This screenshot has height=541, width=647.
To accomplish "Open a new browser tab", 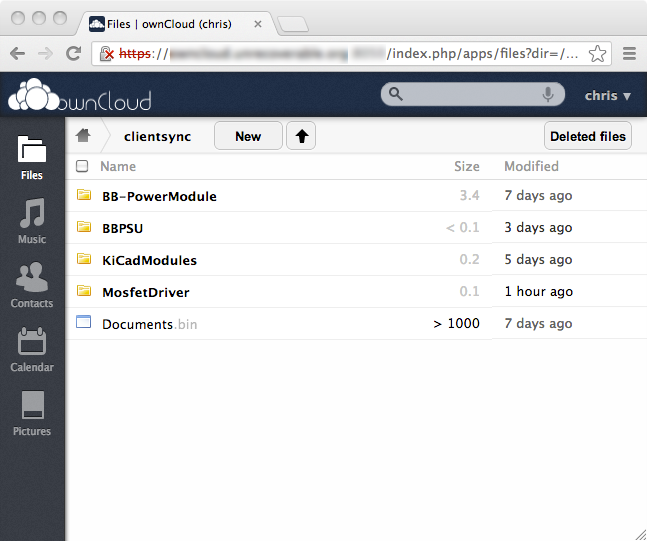I will tap(293, 24).
